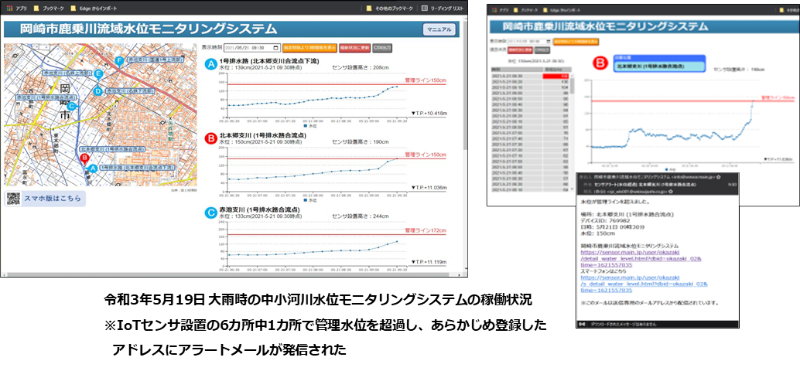This screenshot has width=800, height=371.
Task: Open the スマホ版はこちら link
Action: [52, 199]
